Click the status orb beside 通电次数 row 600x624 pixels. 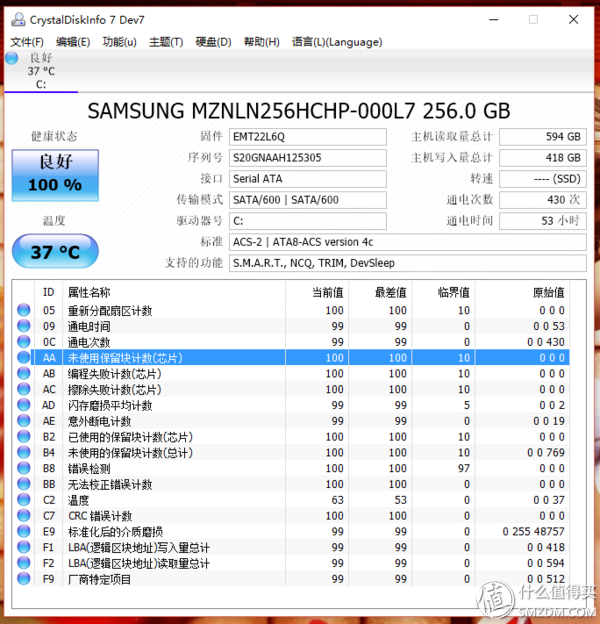pyautogui.click(x=24, y=342)
